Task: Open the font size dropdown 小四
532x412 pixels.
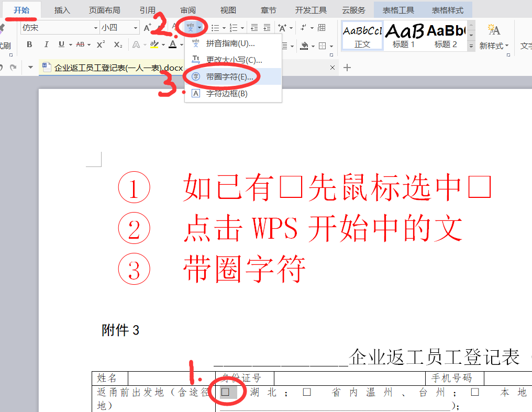Action: coord(136,28)
